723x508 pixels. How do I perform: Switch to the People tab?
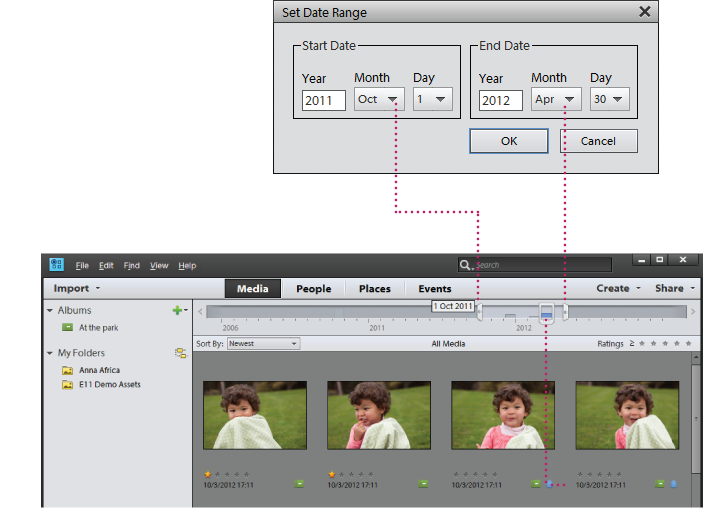(313, 289)
